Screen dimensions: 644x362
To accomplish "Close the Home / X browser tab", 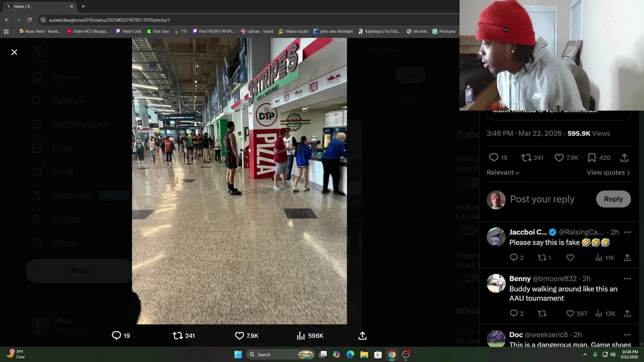I will [x=71, y=6].
